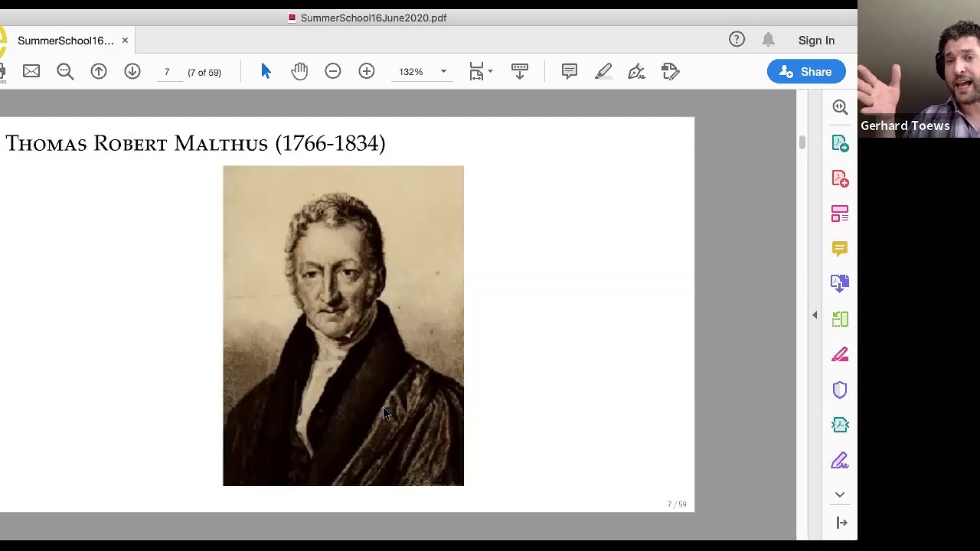This screenshot has width=980, height=551.
Task: Zoom in with the plus button
Action: pos(367,71)
